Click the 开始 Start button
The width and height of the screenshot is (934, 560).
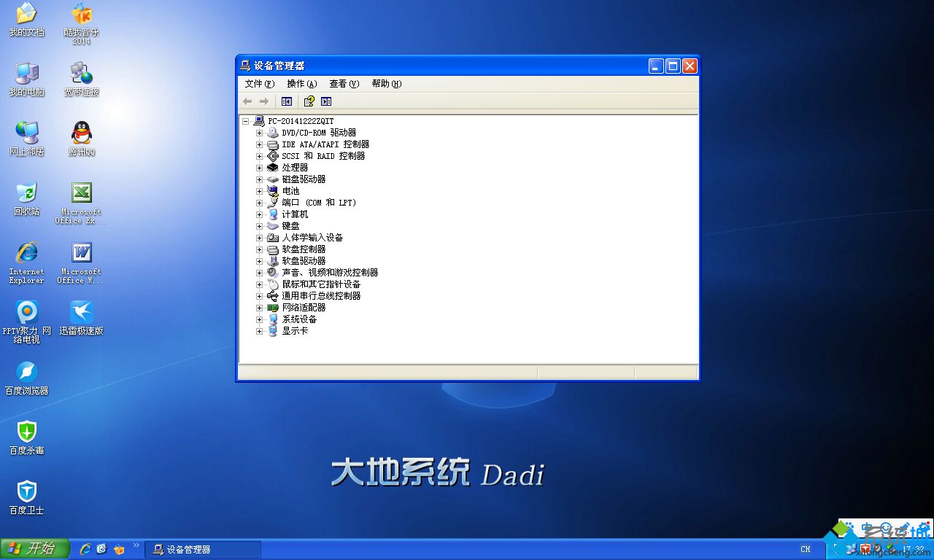click(x=35, y=549)
